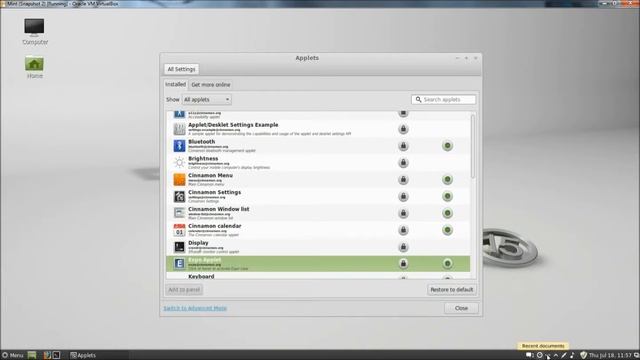Screen dimensions: 640x360
Task: Click the show desktop icon in panel
Action: (32, 355)
